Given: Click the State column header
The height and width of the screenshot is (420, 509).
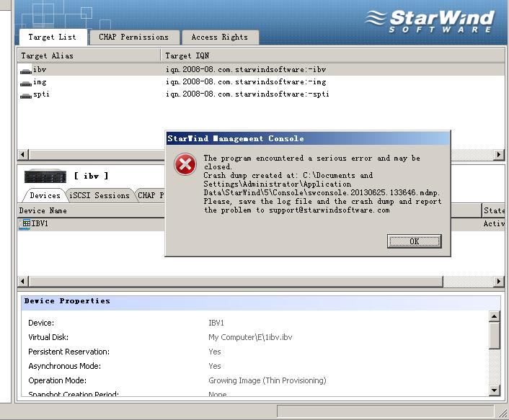Looking at the screenshot, I should tap(494, 210).
